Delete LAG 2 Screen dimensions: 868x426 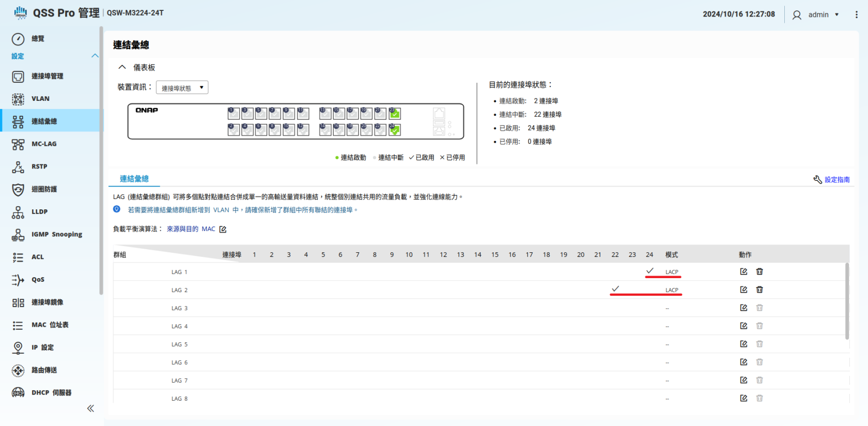pyautogui.click(x=760, y=290)
